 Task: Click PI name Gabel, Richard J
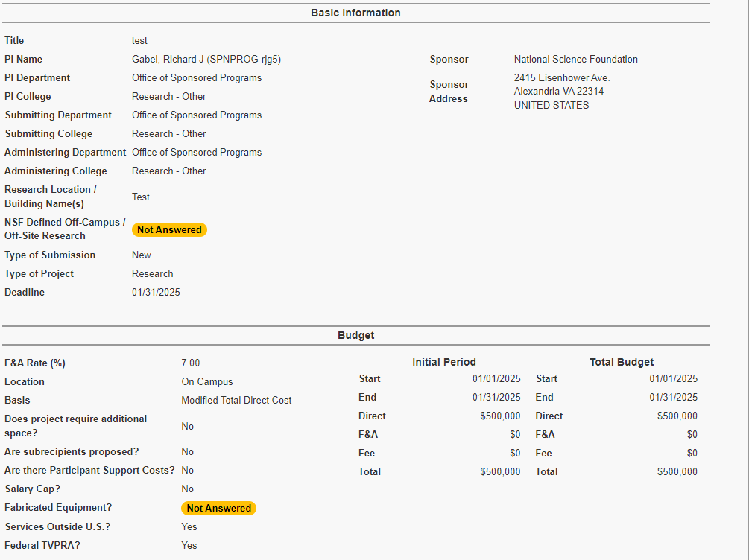click(206, 60)
